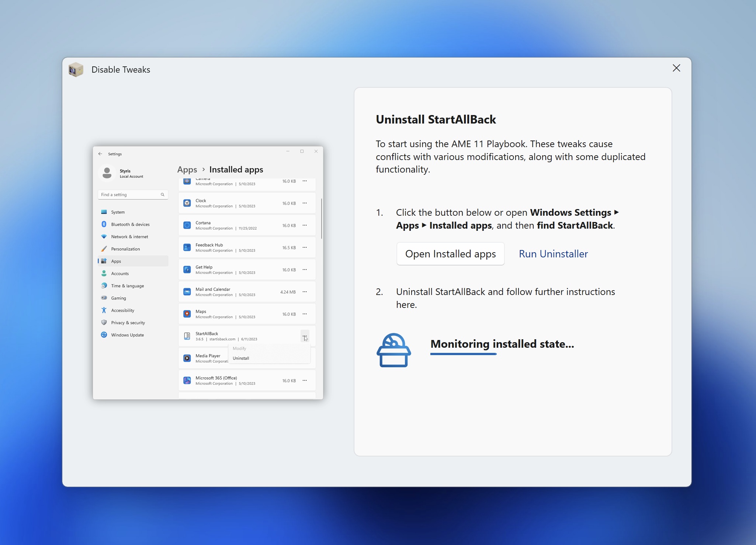Click the Minimize button of the Settings preview
The image size is (756, 545).
click(x=288, y=151)
